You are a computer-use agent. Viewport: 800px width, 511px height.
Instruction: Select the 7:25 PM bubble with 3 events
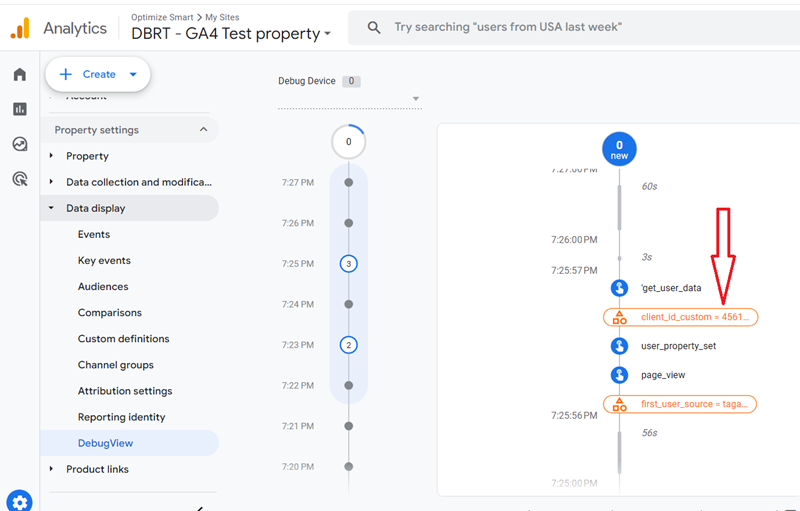(x=348, y=264)
